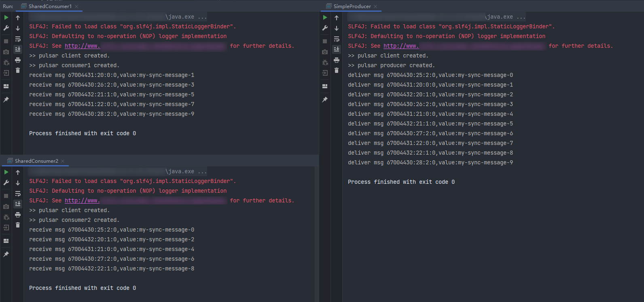Click camera icon in SharedConsumer2 panel
Screen dimensions: 644x302
(x=6, y=206)
